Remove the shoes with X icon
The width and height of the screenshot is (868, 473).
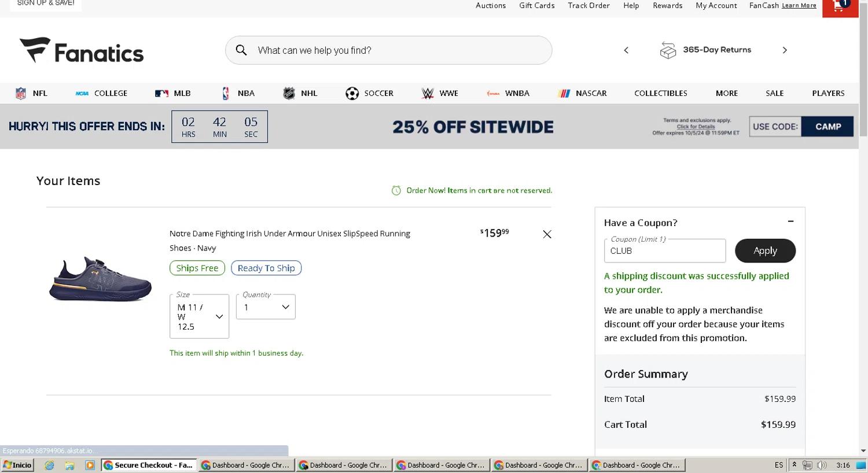pos(547,234)
